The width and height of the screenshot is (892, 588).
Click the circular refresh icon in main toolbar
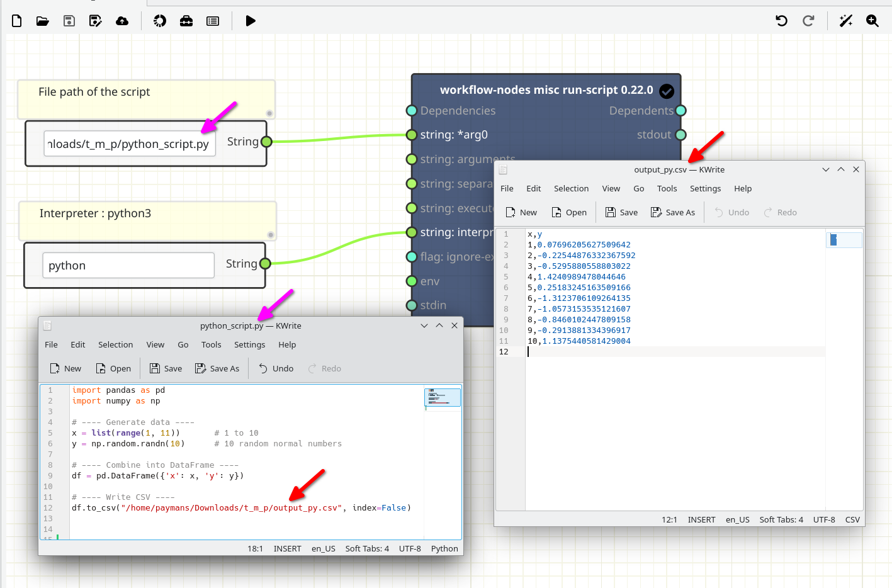[160, 21]
